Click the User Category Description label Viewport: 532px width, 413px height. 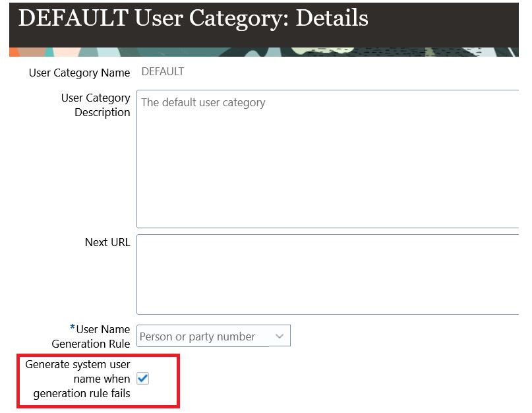tap(96, 105)
